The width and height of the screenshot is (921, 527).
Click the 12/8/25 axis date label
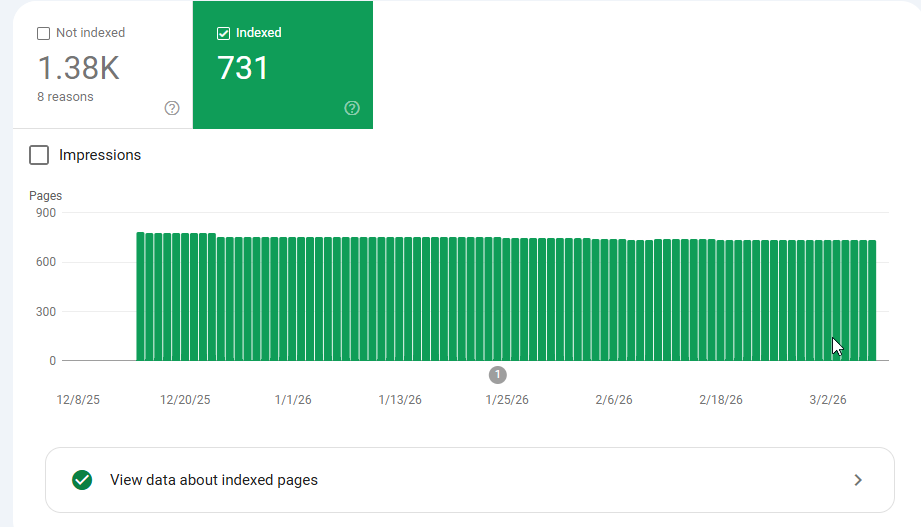(78, 400)
